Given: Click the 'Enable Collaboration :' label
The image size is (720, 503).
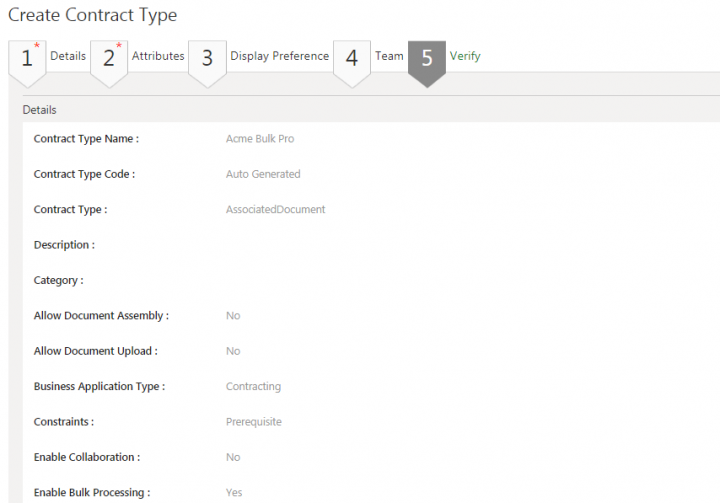Looking at the screenshot, I should coord(87,457).
